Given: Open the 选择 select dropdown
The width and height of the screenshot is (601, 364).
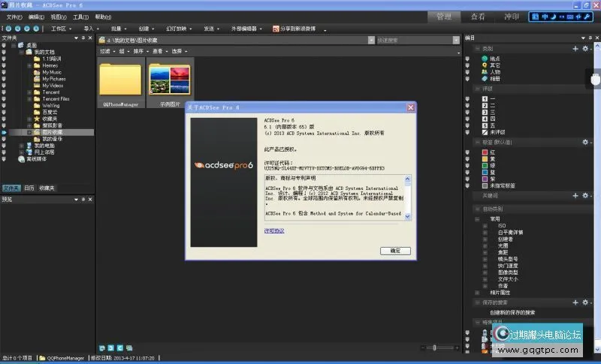Looking at the screenshot, I should [x=179, y=51].
